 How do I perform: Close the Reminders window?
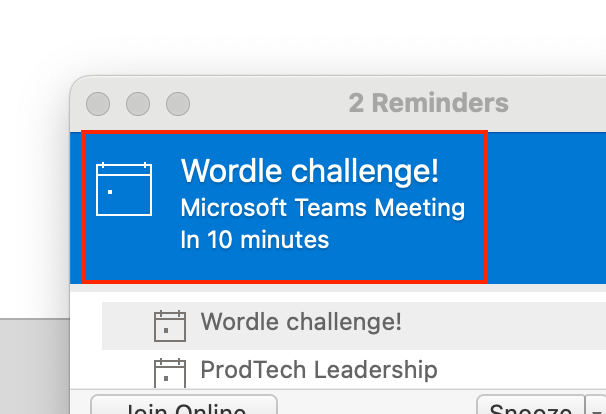98,103
